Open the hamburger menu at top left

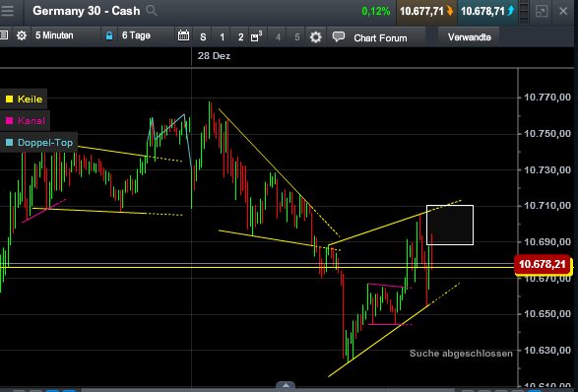pyautogui.click(x=7, y=11)
